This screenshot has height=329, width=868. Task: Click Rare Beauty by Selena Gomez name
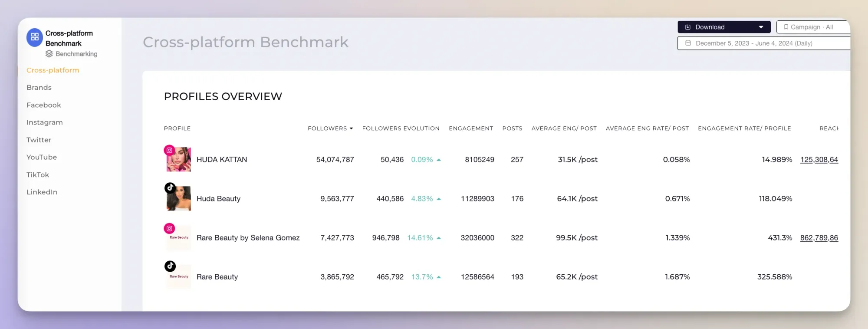[248, 238]
